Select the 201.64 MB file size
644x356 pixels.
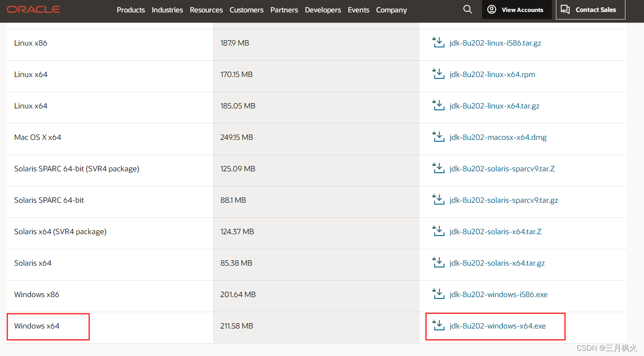(x=238, y=294)
